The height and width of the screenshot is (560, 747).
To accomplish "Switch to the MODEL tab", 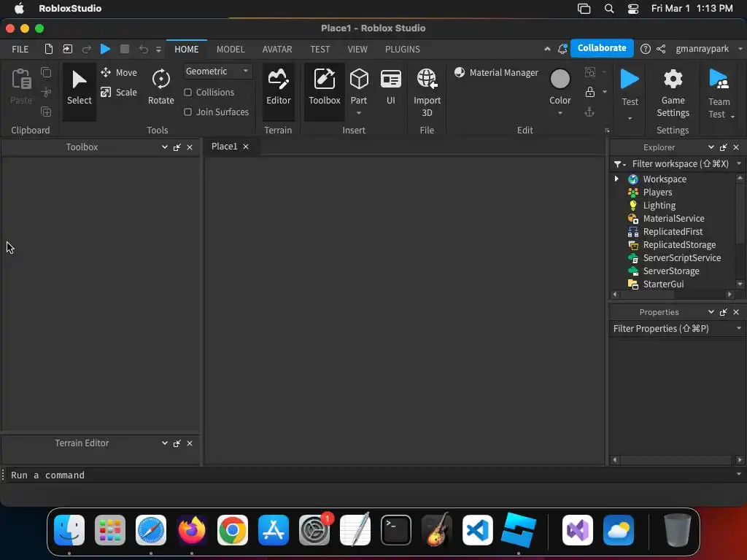I will tap(231, 49).
